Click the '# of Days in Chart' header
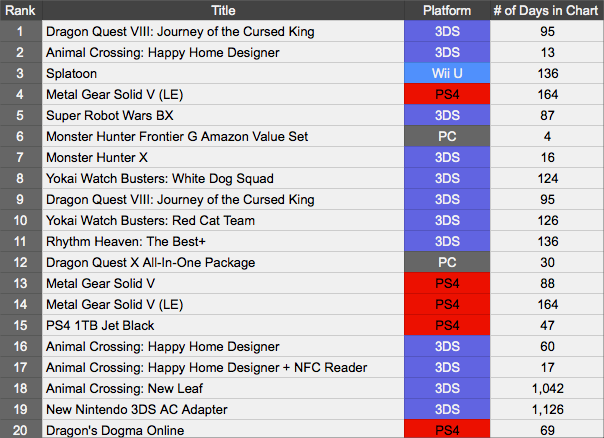604x438 pixels. [x=547, y=10]
